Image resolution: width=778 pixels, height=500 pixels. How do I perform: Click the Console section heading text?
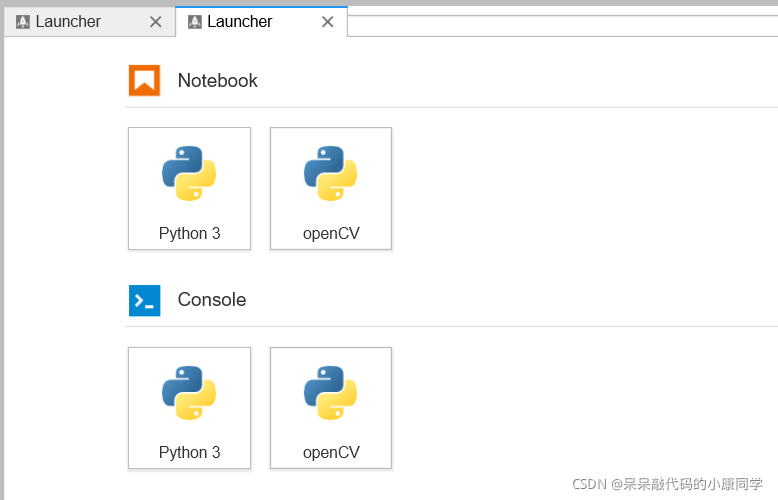pyautogui.click(x=212, y=300)
